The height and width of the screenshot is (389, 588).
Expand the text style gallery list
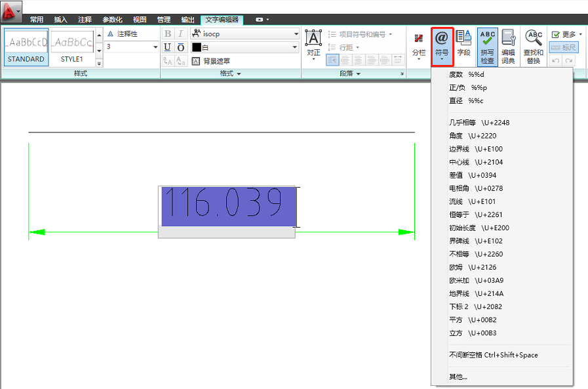pos(99,64)
